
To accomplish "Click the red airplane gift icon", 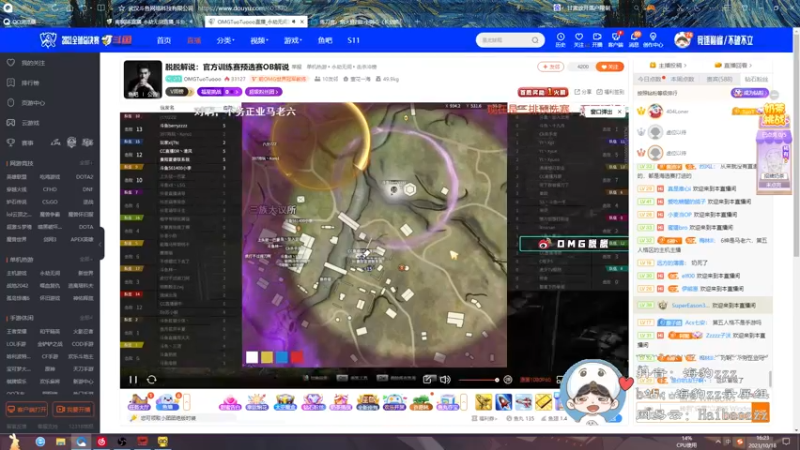I will click(x=523, y=402).
